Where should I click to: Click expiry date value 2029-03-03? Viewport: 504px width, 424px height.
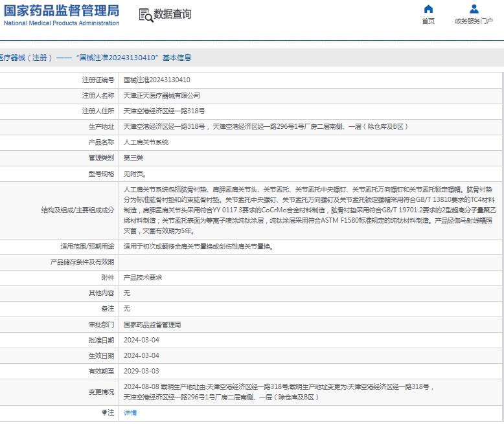[x=141, y=372]
